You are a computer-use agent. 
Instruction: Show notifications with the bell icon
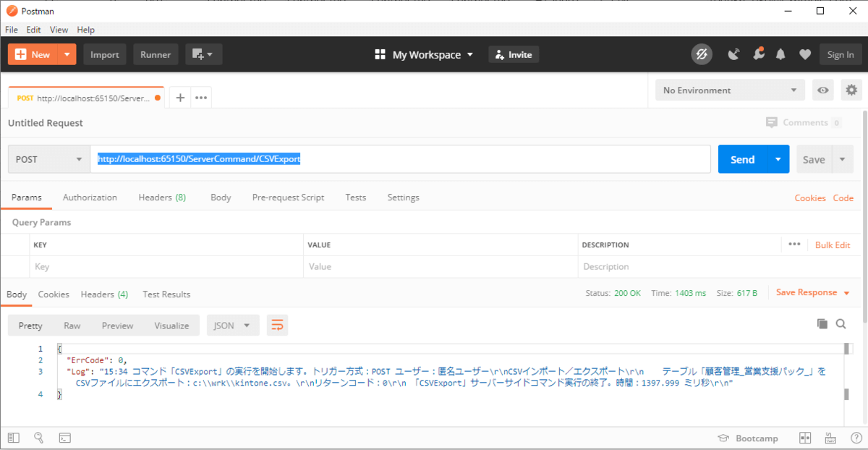[x=781, y=54]
